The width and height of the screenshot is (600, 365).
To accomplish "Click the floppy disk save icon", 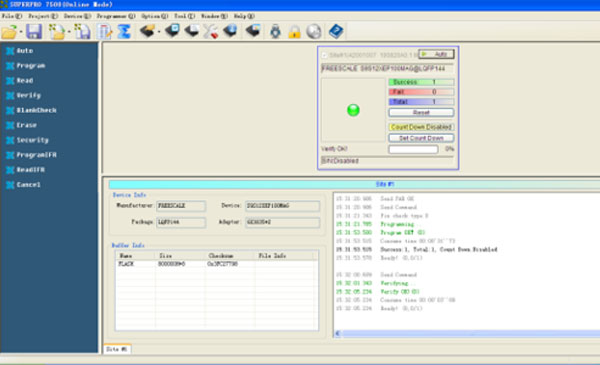I will (x=34, y=31).
